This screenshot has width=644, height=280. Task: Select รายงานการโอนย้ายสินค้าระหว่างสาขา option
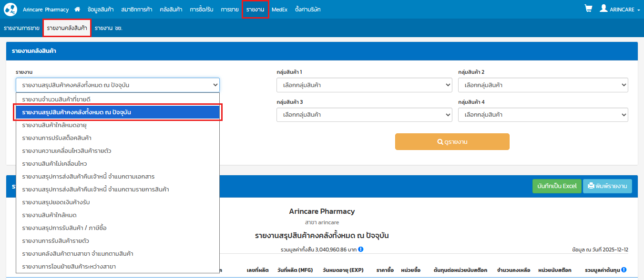coord(69,267)
